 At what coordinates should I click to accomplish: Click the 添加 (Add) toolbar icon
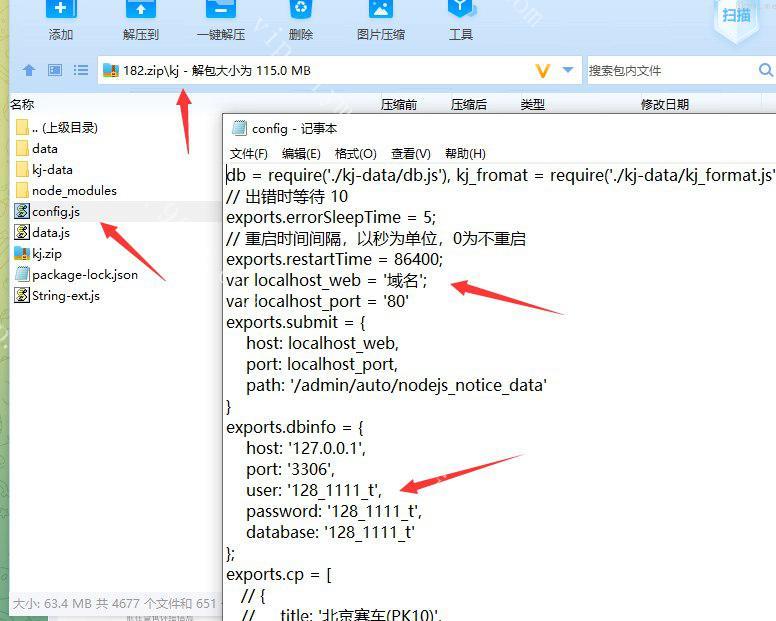point(60,11)
